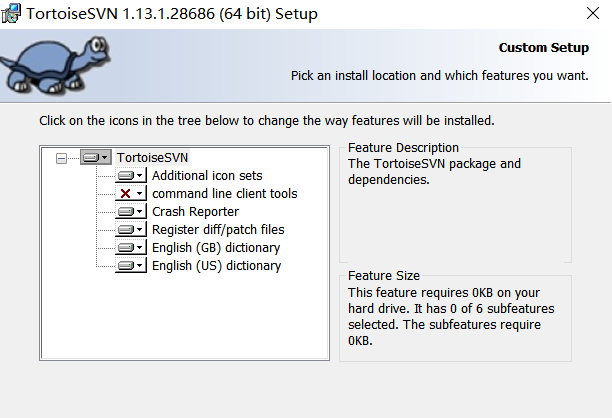Click the installer icon in the title bar
612x418 pixels.
click(x=11, y=13)
